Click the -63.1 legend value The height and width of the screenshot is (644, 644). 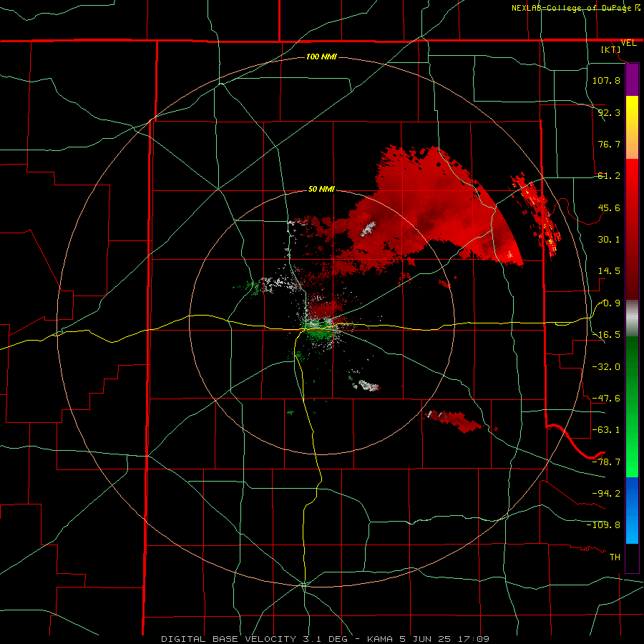pyautogui.click(x=606, y=430)
